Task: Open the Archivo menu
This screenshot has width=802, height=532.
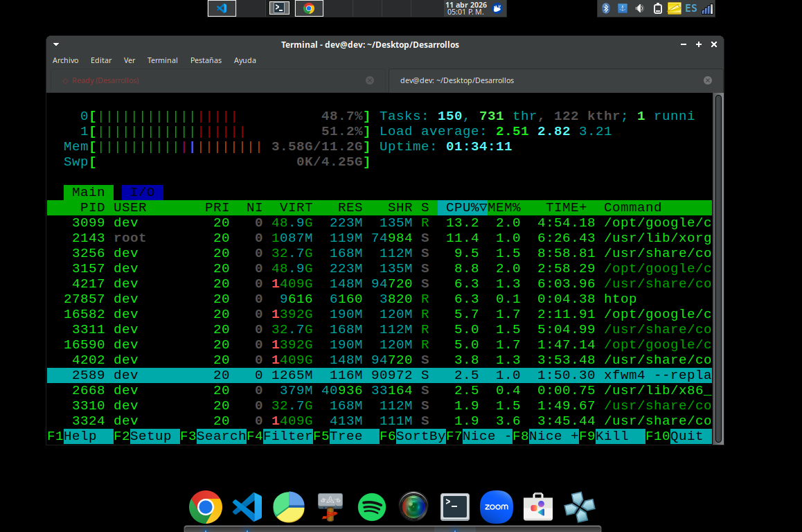Action: click(66, 60)
